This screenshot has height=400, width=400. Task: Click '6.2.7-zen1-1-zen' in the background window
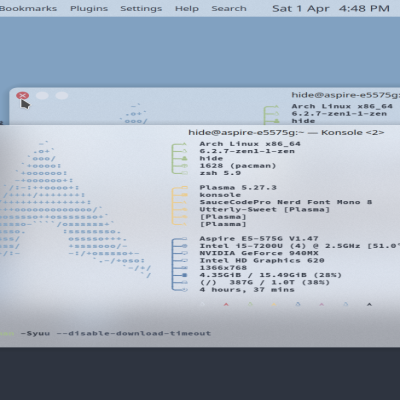point(339,114)
